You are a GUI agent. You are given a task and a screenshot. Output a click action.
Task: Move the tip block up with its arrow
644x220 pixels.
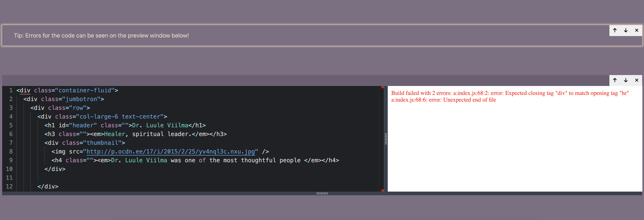[x=615, y=30]
